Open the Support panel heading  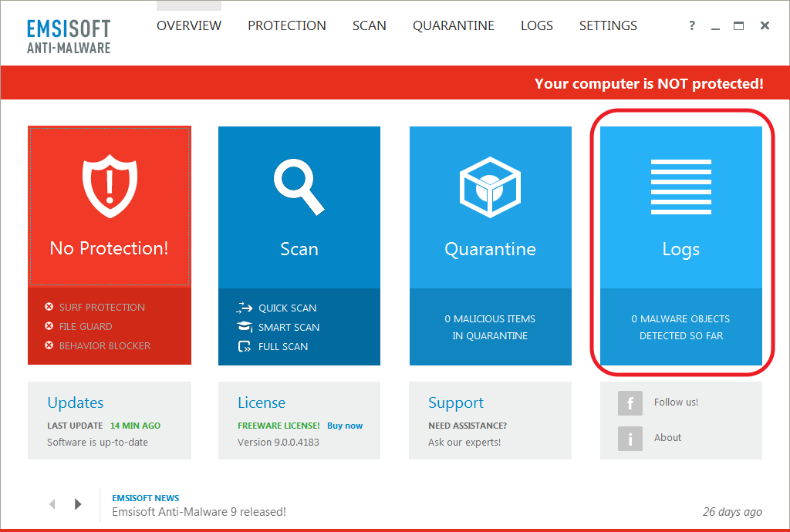click(x=455, y=403)
